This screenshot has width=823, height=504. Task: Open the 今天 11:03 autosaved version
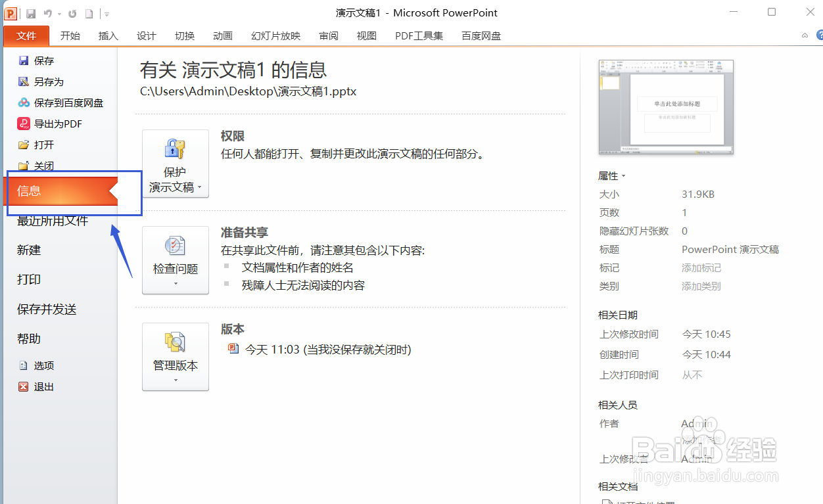[328, 350]
